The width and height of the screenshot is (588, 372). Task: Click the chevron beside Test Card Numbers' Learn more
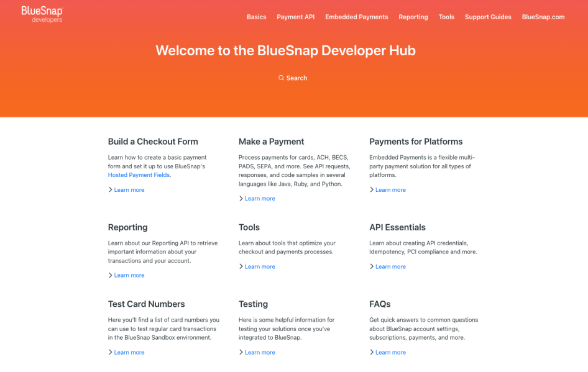(110, 352)
